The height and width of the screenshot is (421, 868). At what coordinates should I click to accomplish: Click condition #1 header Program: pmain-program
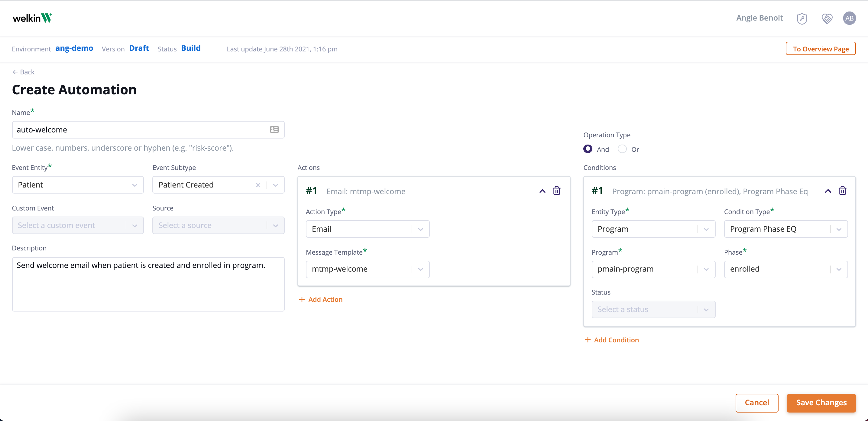click(710, 191)
